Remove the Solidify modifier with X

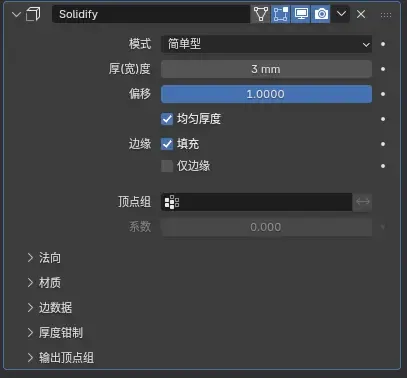click(x=361, y=14)
